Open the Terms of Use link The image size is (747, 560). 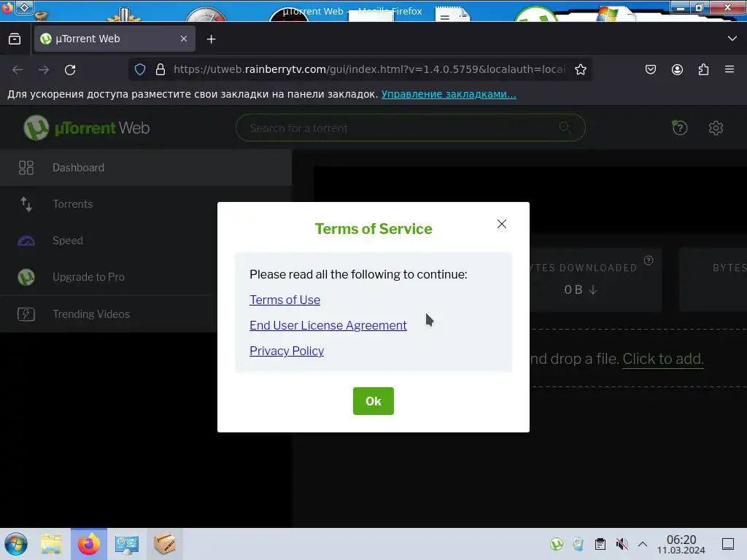[285, 300]
